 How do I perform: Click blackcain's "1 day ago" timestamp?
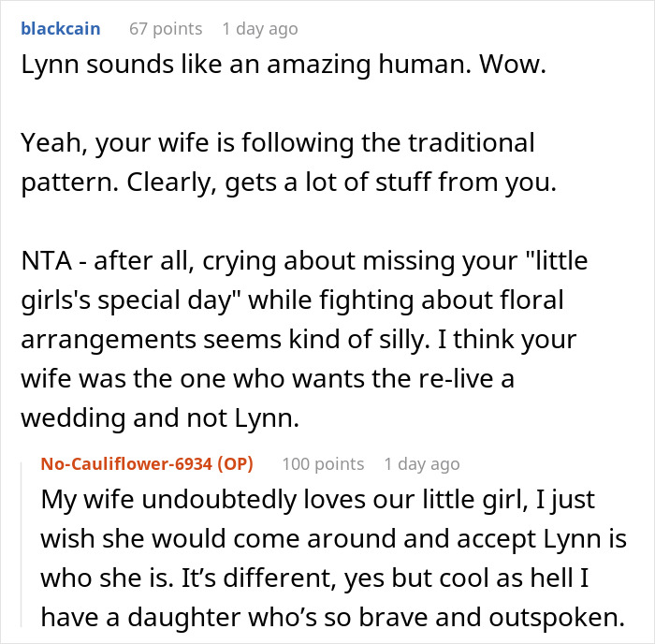[x=259, y=29]
